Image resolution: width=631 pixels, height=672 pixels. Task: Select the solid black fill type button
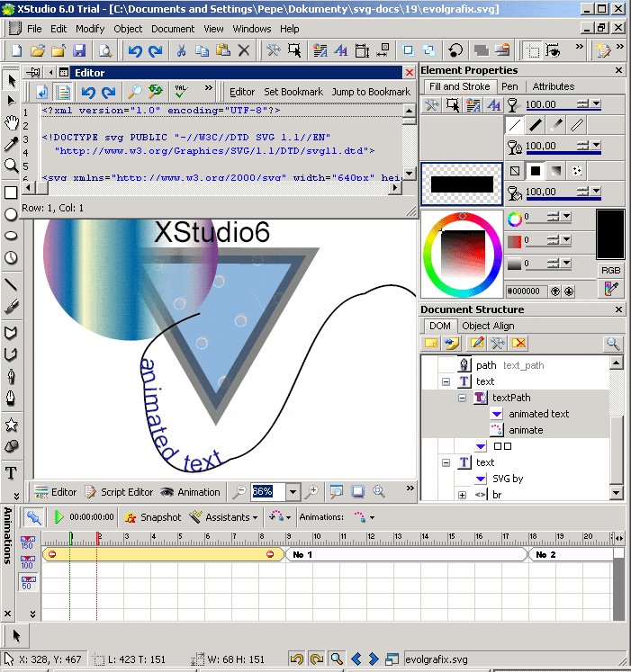[535, 171]
